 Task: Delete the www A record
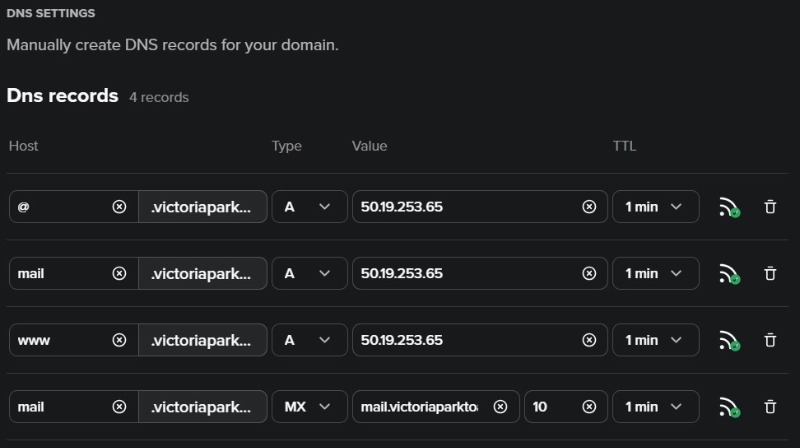coord(770,340)
